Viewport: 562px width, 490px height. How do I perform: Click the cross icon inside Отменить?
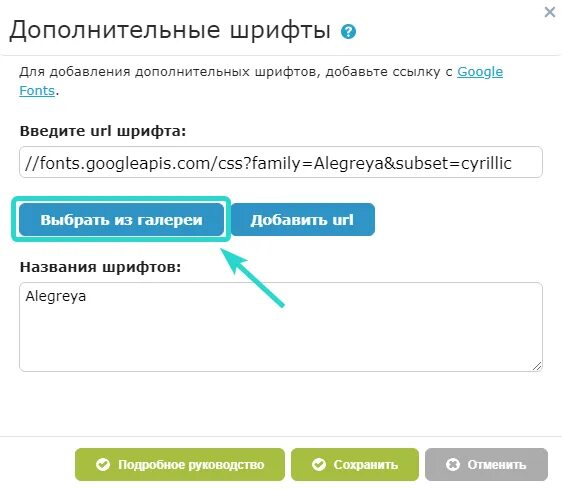coord(453,465)
